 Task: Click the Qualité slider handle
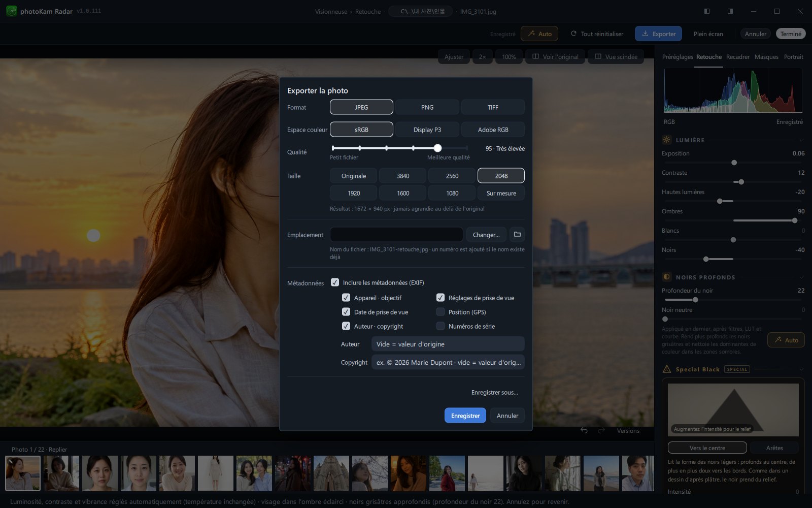pos(437,148)
